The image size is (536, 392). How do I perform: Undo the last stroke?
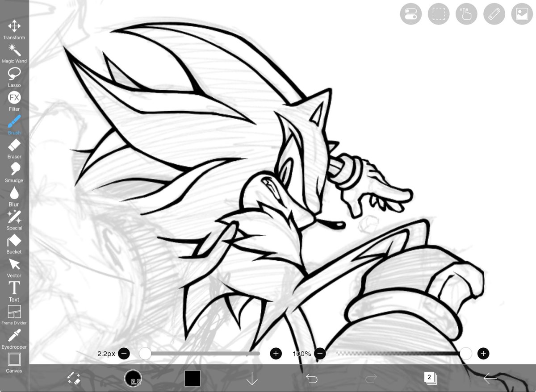[x=311, y=379]
